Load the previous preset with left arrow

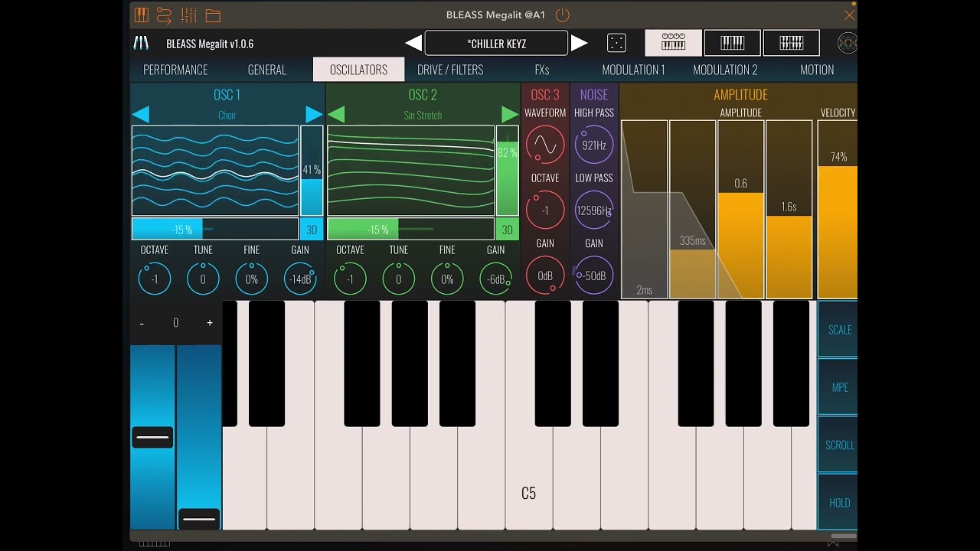413,43
